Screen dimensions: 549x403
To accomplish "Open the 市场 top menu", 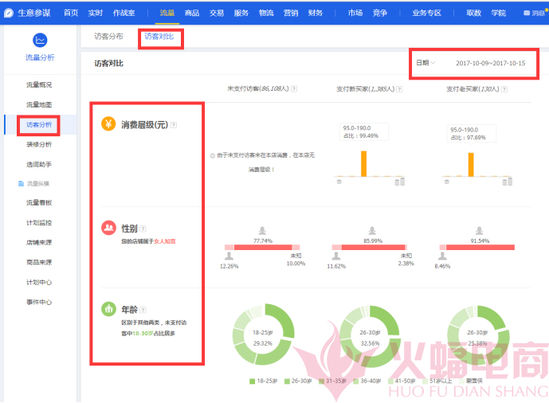I will tap(355, 13).
